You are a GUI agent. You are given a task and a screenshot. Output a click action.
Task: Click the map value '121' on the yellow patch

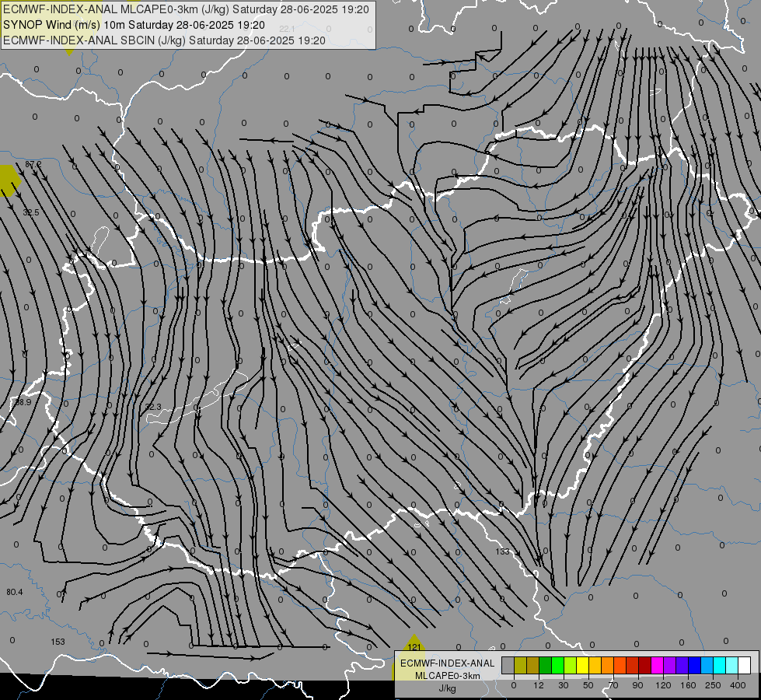(x=414, y=647)
